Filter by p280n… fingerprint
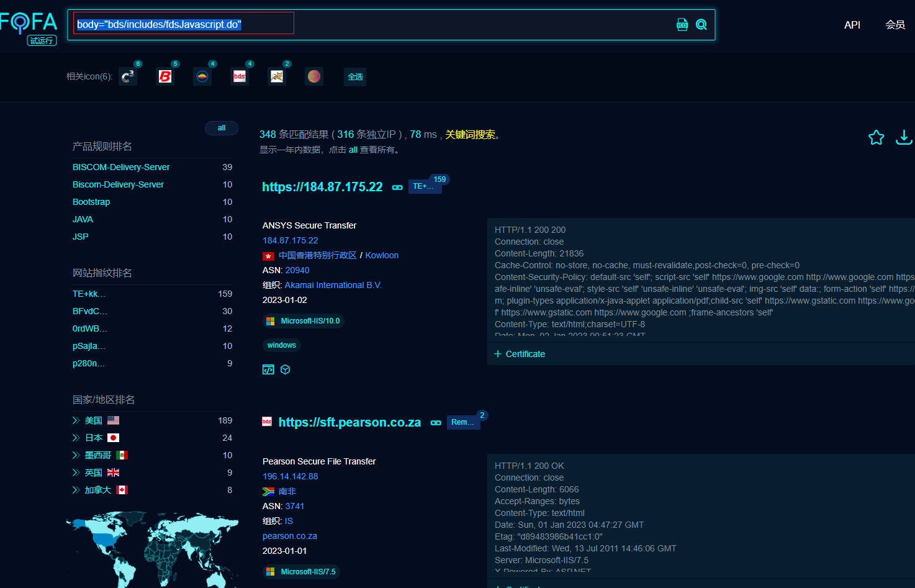Screen dimensions: 915x588 89,363
